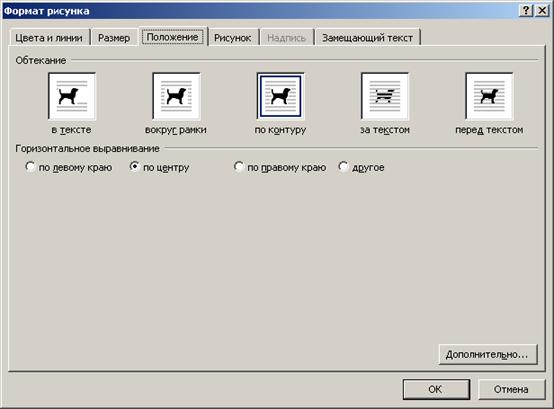The image size is (554, 409).
Task: Click the help question mark button
Action: (526, 11)
